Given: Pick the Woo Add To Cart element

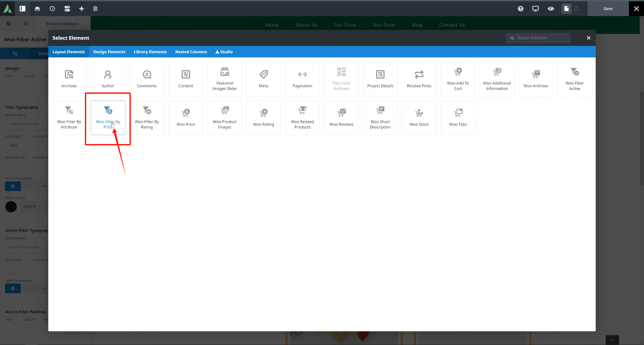Looking at the screenshot, I should coord(458,79).
